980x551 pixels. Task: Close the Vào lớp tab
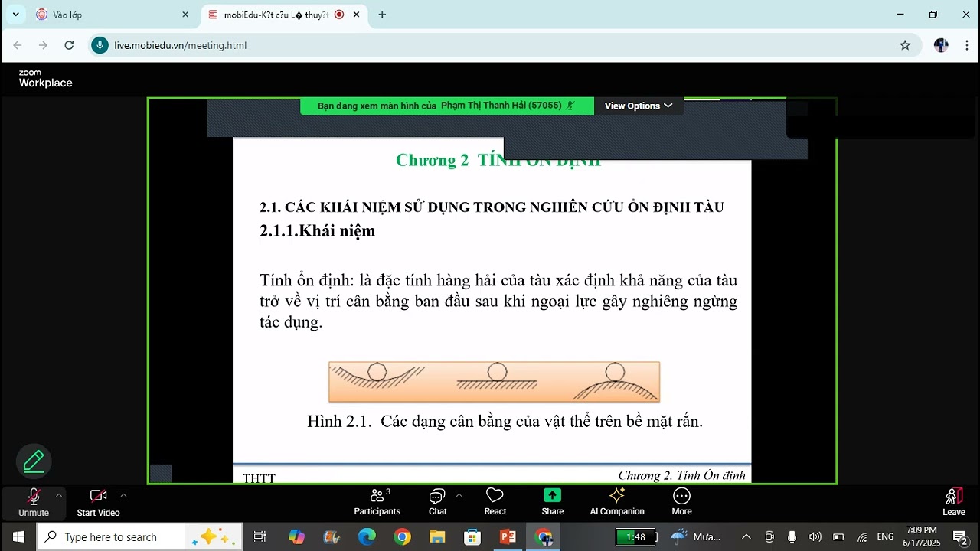(x=185, y=15)
